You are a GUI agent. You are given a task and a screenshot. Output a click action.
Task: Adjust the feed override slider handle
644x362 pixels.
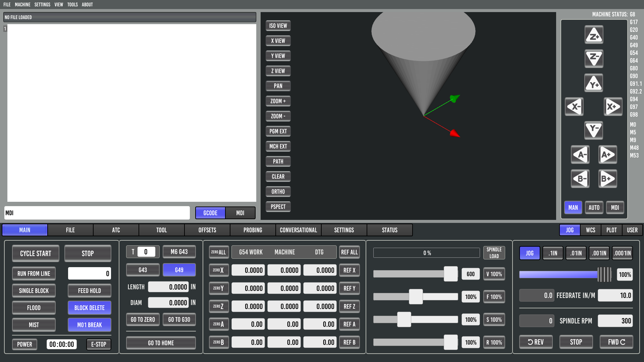(x=416, y=297)
